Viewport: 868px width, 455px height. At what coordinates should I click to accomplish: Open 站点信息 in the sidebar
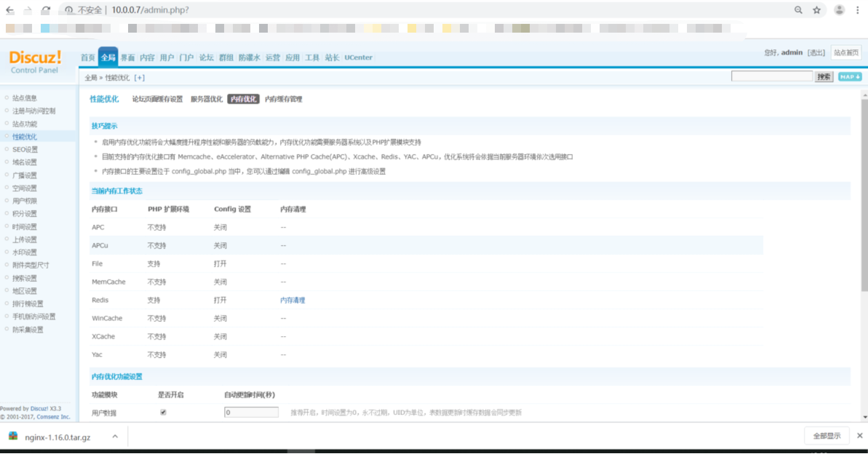[24, 98]
